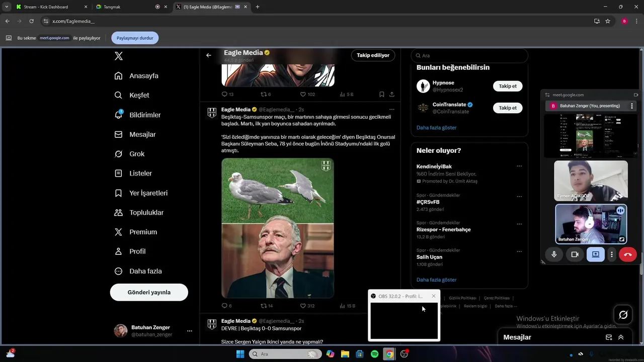The width and height of the screenshot is (644, 362).
Task: Mute microphone in Meet popup
Action: point(554,254)
